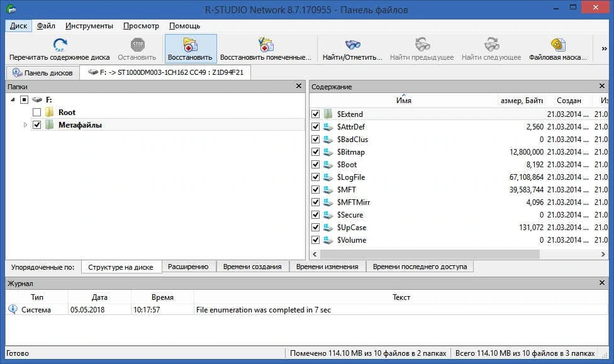Close the Папки panel

pyautogui.click(x=299, y=85)
